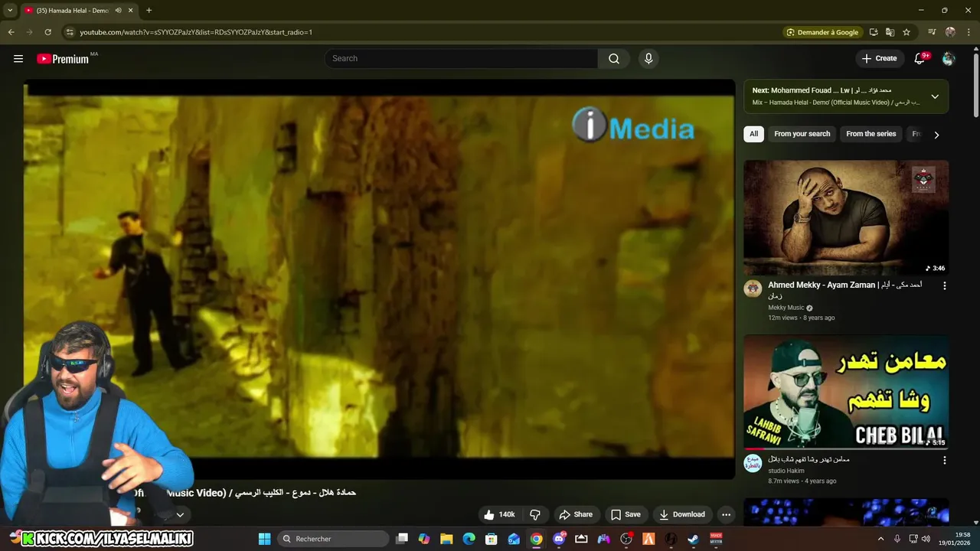Image resolution: width=980 pixels, height=551 pixels.
Task: Click the Create button
Action: tap(879, 58)
